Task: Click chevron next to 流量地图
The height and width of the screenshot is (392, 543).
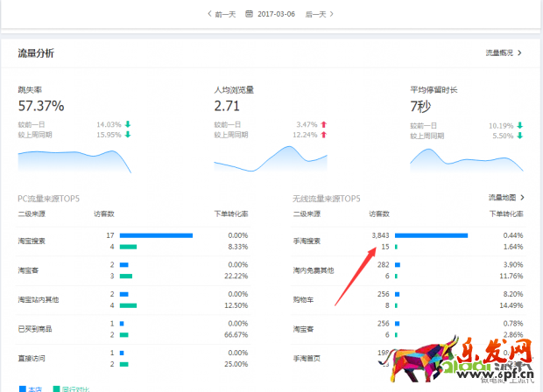Action: coord(522,198)
